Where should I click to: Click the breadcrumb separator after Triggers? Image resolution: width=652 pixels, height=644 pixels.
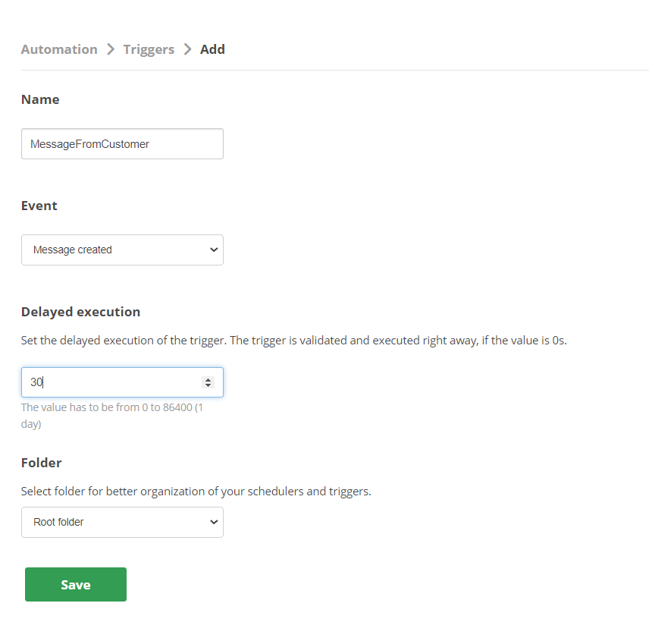pyautogui.click(x=187, y=49)
